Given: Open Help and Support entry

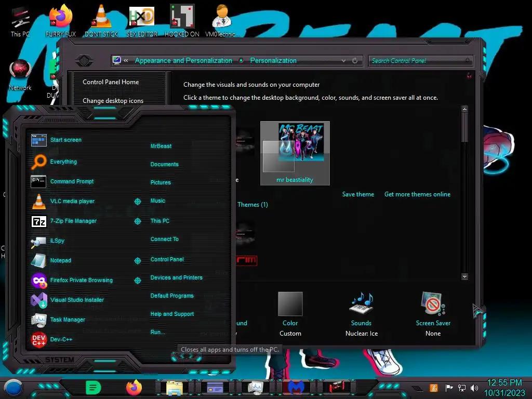Looking at the screenshot, I should [172, 314].
